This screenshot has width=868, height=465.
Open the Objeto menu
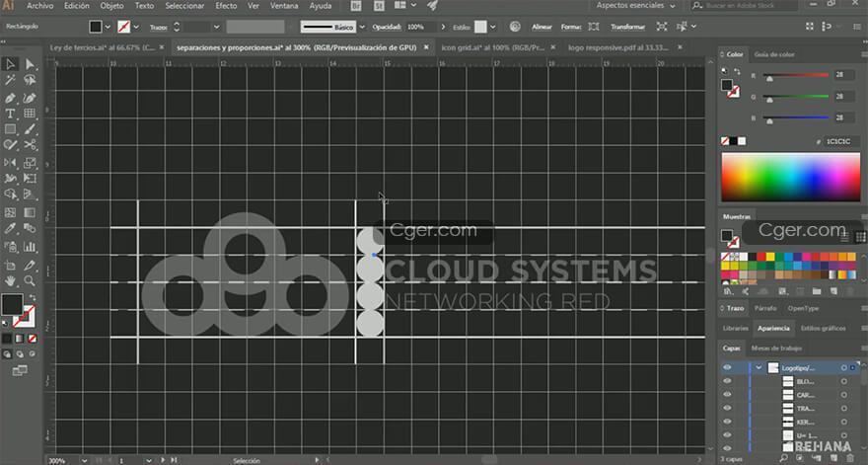(111, 6)
